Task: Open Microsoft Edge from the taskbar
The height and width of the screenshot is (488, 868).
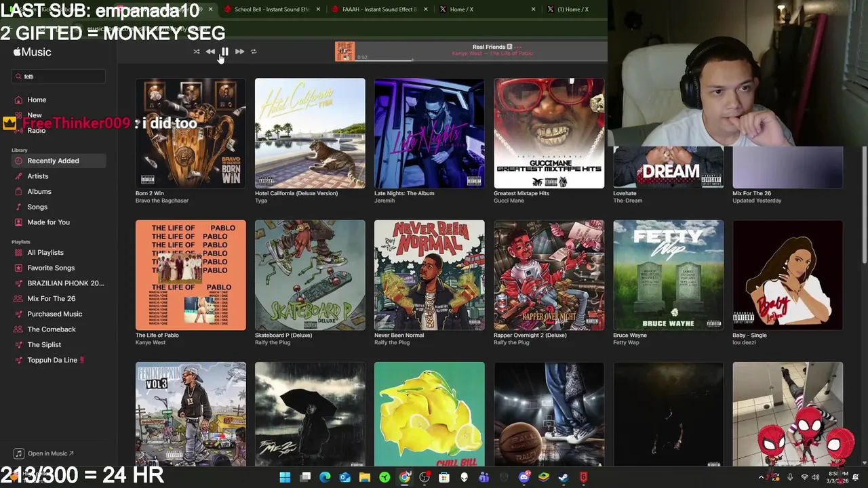Action: 325,477
